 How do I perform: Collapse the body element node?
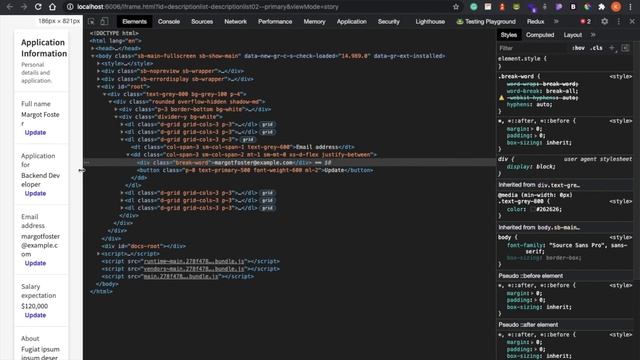[x=93, y=56]
